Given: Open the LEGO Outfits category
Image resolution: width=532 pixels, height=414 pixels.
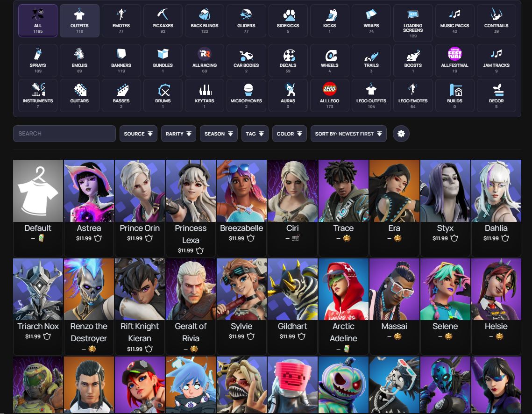Looking at the screenshot, I should tap(371, 96).
